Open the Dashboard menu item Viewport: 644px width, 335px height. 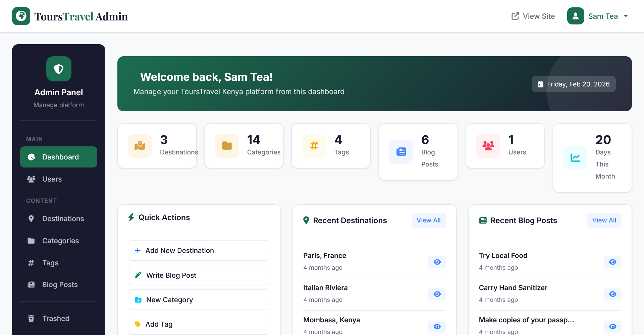(59, 157)
